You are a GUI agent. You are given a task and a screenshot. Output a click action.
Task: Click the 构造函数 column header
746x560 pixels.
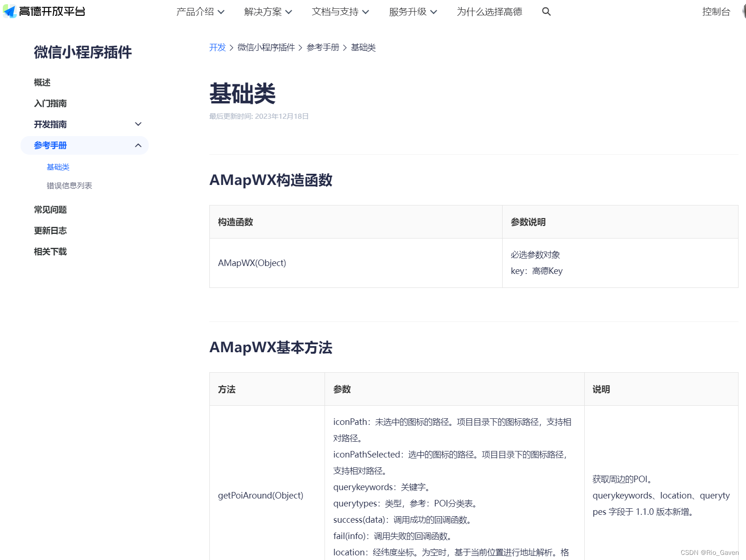(x=235, y=222)
